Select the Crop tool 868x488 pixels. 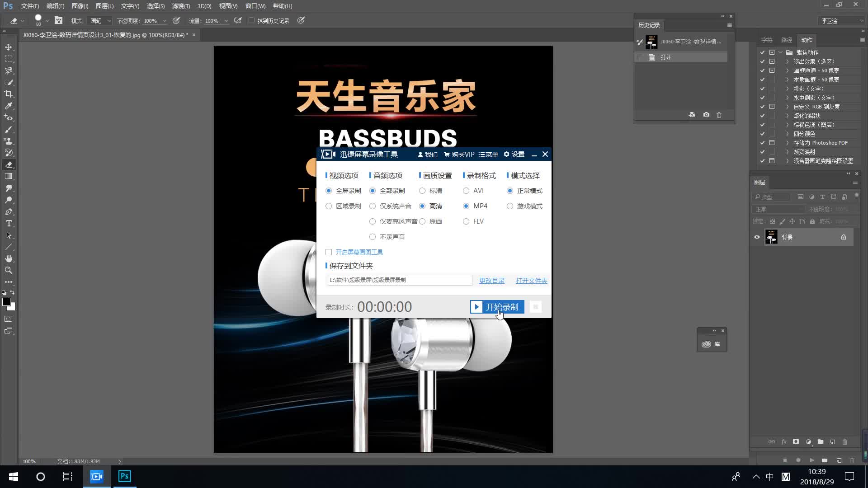[9, 94]
